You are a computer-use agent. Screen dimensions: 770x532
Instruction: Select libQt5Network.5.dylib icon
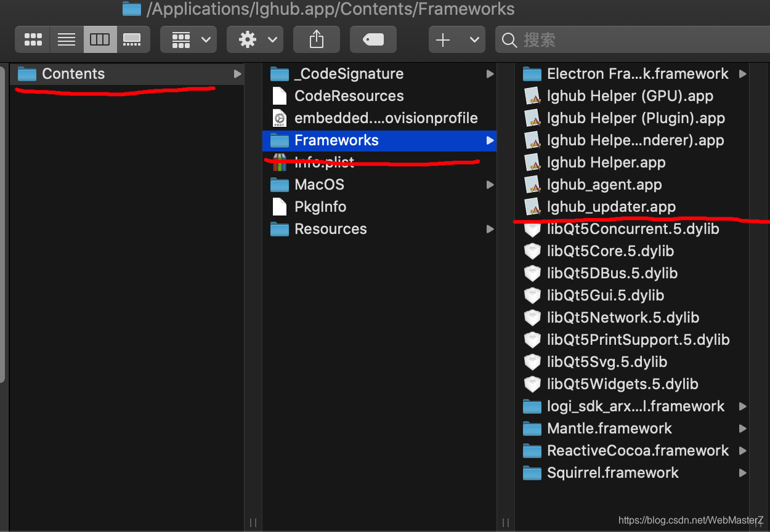[x=532, y=318]
